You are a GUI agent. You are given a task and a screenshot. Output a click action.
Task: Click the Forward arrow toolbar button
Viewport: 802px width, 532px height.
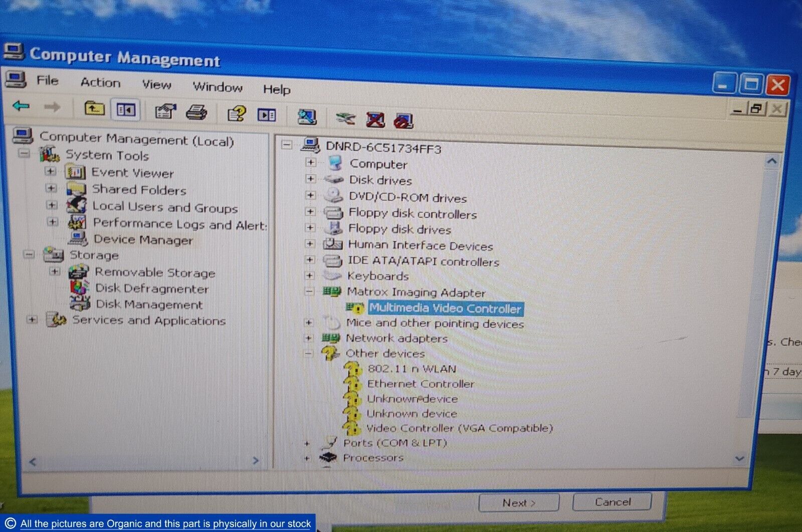click(x=52, y=107)
